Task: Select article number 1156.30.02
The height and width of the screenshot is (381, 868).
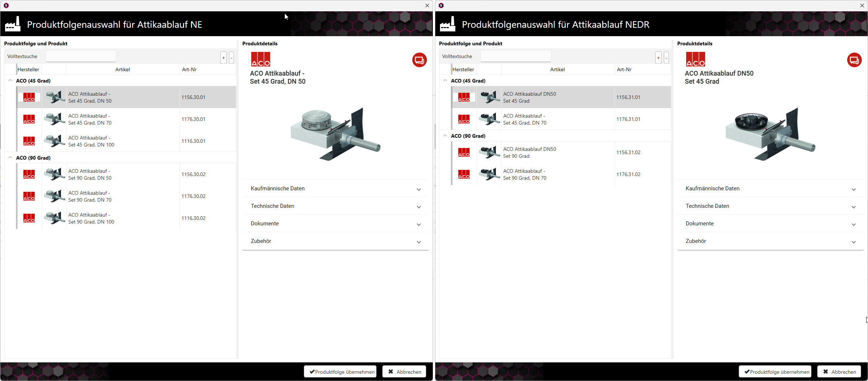Action: (x=194, y=174)
